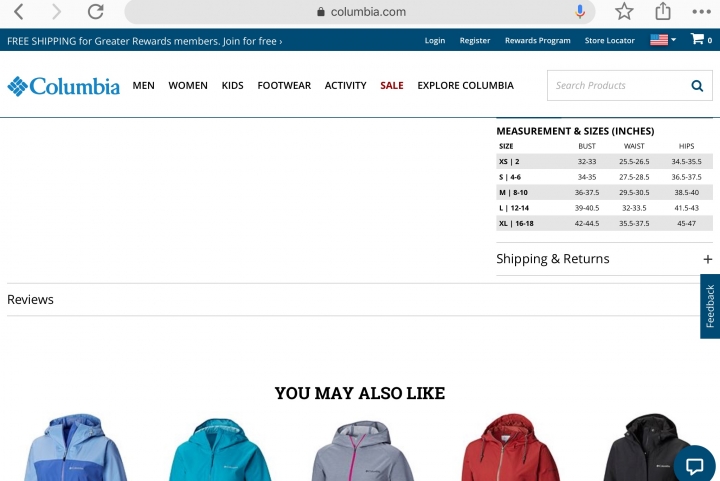Open the browser three-dot menu
This screenshot has width=720, height=481.
702,12
